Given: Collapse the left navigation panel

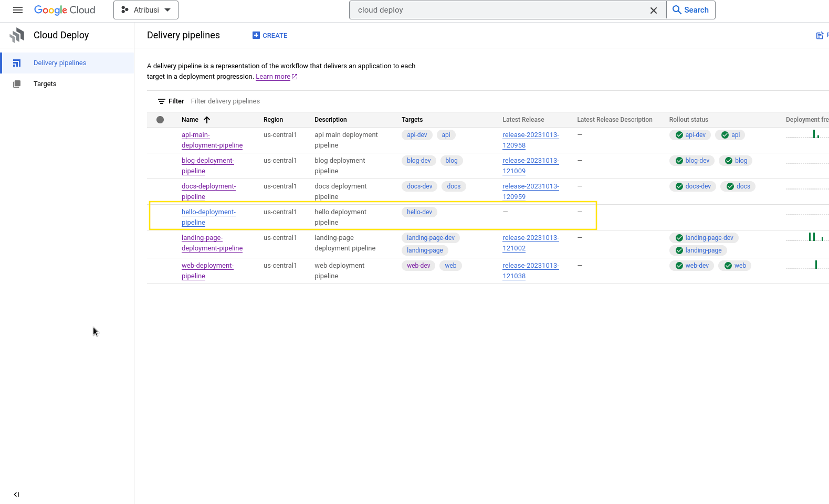Looking at the screenshot, I should (x=16, y=495).
